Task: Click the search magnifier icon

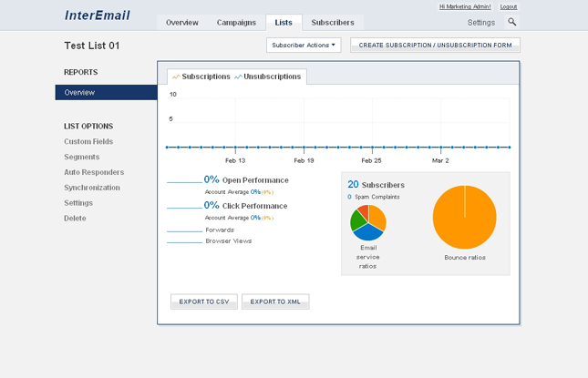Action: click(x=512, y=22)
